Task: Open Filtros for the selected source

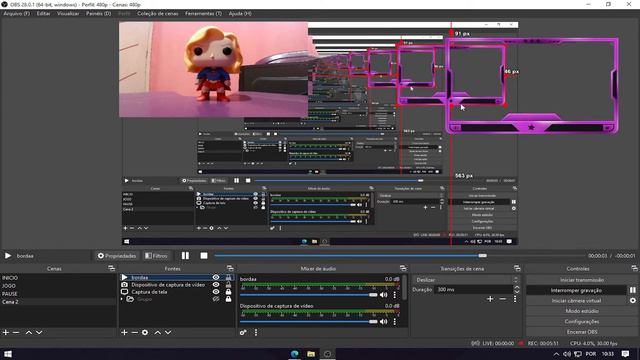Action: coord(156,256)
